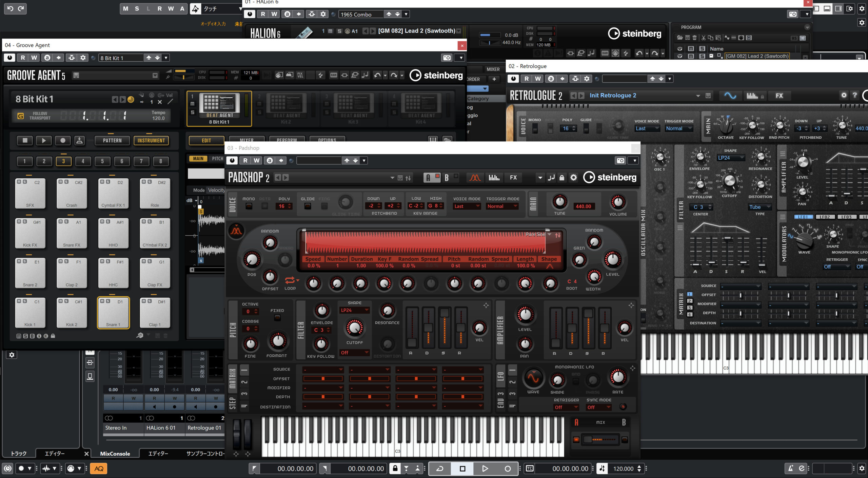Open Retrologue FX page
The image size is (868, 478).
(x=779, y=96)
